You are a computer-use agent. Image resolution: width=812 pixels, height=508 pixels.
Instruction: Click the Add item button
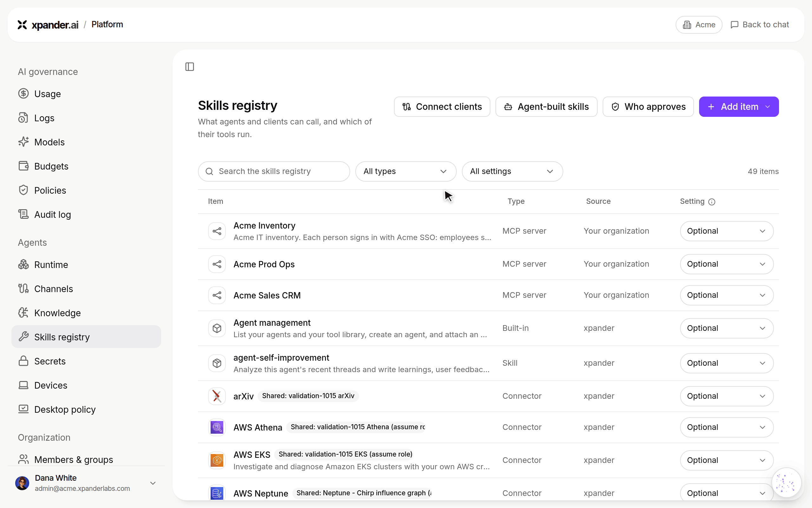point(739,107)
